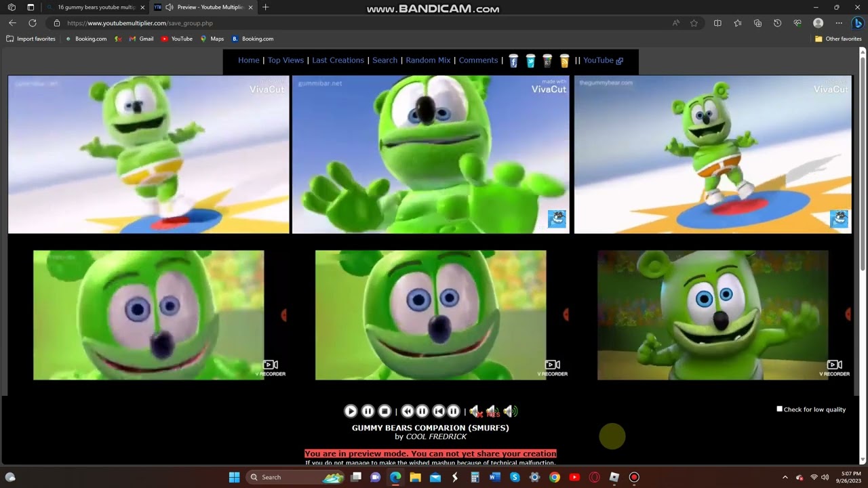Click the taskbar Search box
Screen dimensions: 868x488
296,477
